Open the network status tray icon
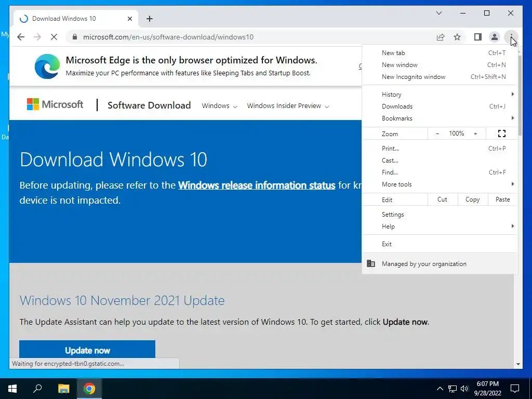 453,389
